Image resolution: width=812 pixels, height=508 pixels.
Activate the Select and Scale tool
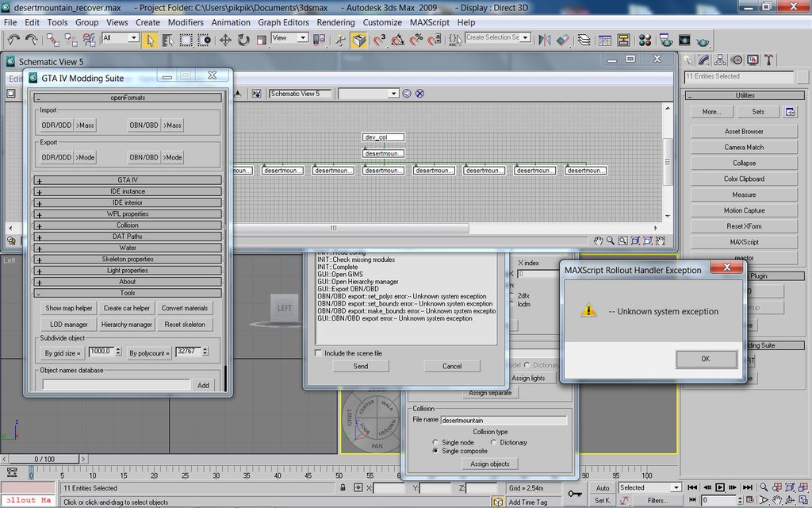coord(262,40)
